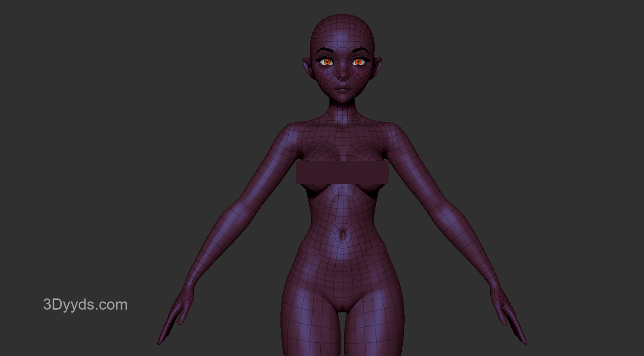Click the model's orange eye on the right
The width and height of the screenshot is (644, 356).
(x=358, y=62)
